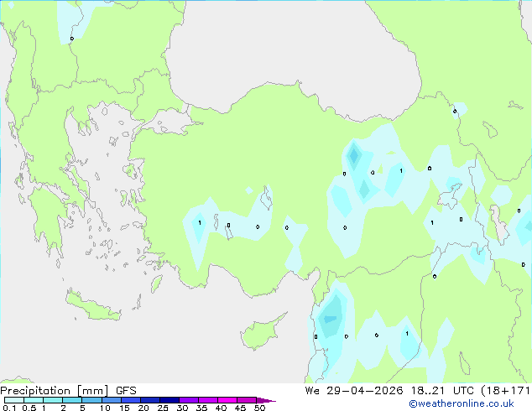
Task: Click the 'Precipitation [mm]' title text
Action: click(x=55, y=391)
